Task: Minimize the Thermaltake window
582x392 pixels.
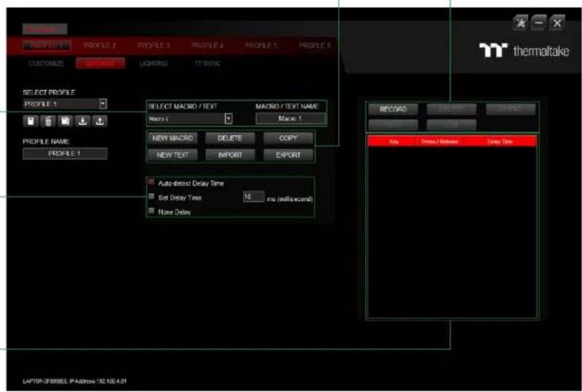Action: pyautogui.click(x=538, y=23)
